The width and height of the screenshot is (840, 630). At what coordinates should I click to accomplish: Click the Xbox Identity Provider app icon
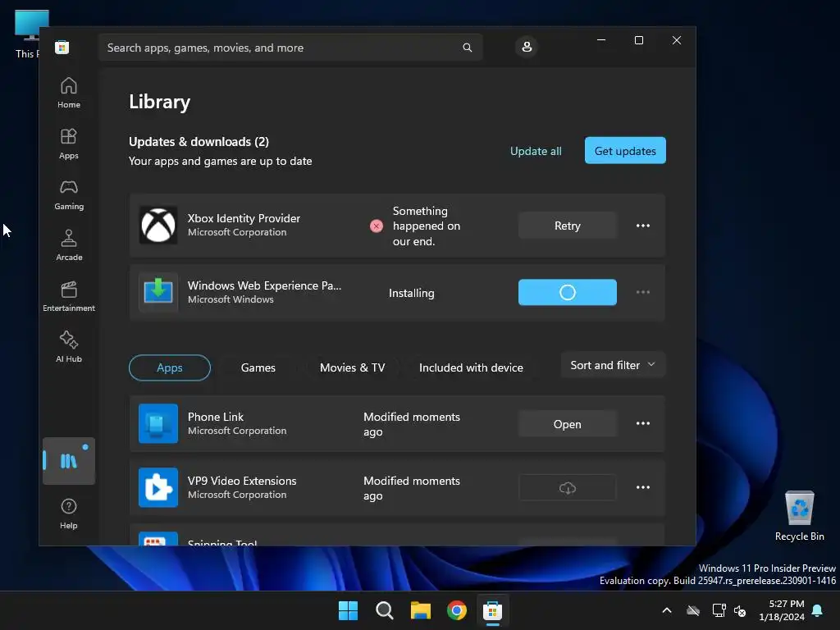click(x=158, y=226)
